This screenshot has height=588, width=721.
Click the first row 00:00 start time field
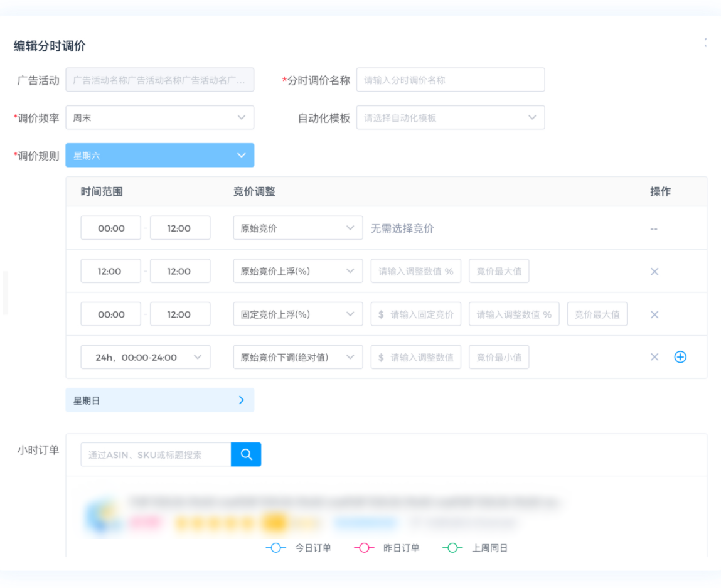point(111,228)
